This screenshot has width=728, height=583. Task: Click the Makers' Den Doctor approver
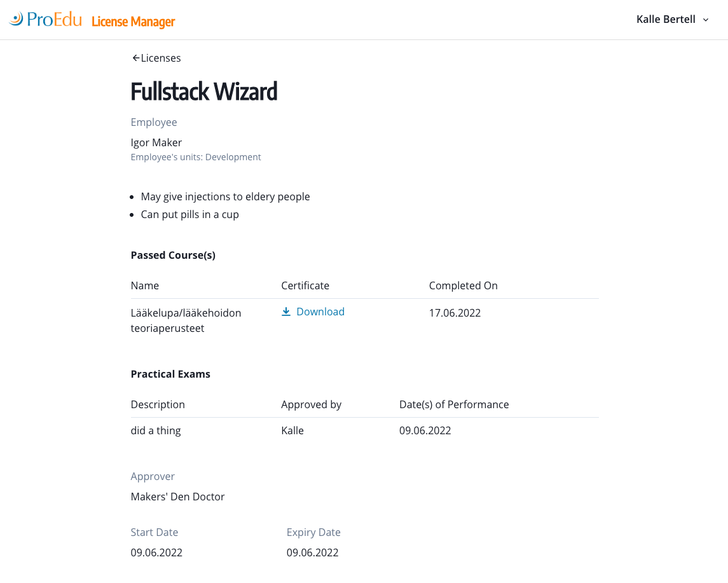(177, 497)
